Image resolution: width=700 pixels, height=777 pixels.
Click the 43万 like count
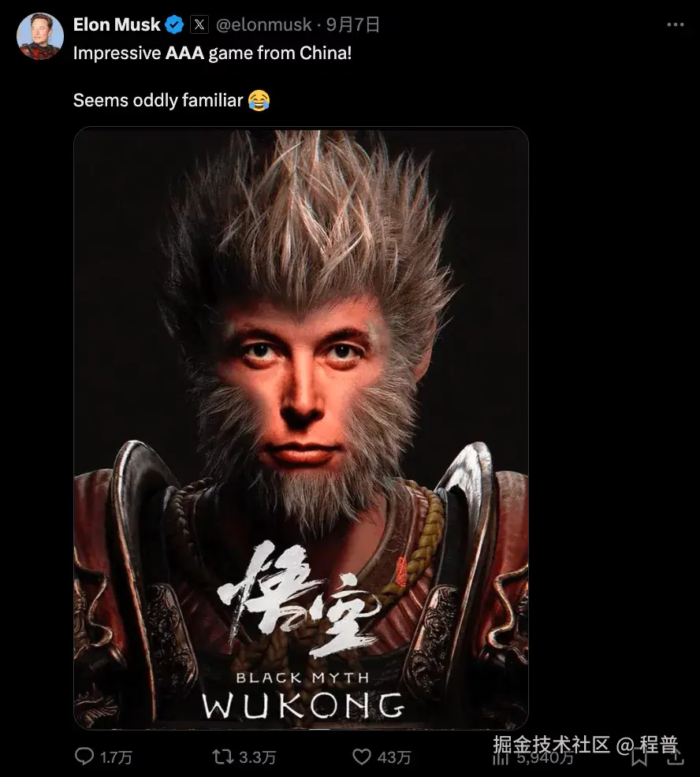(394, 757)
